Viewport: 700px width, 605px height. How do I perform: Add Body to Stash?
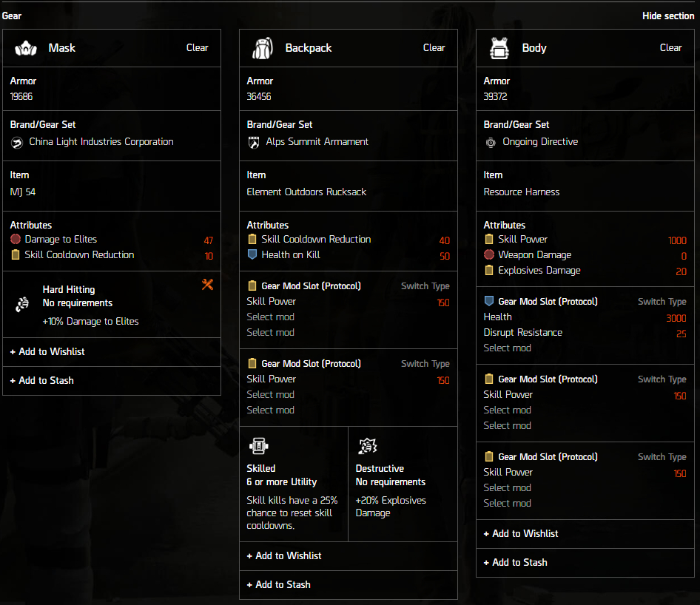click(x=515, y=563)
